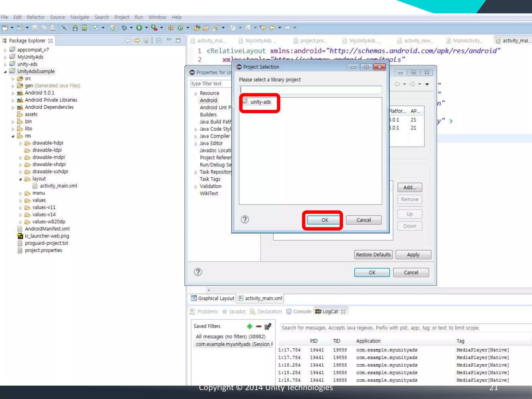Expand the drawable-hdpi folder
The image size is (532, 399).
click(20, 143)
